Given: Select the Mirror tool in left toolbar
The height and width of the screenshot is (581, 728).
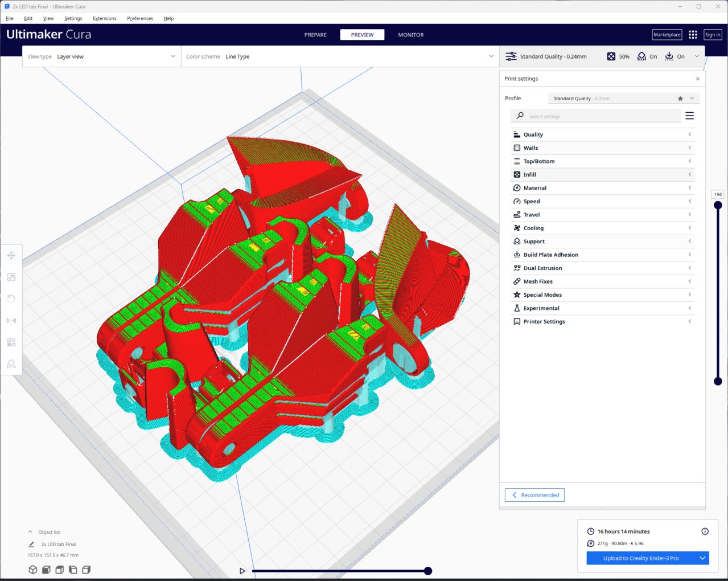Looking at the screenshot, I should click(11, 321).
